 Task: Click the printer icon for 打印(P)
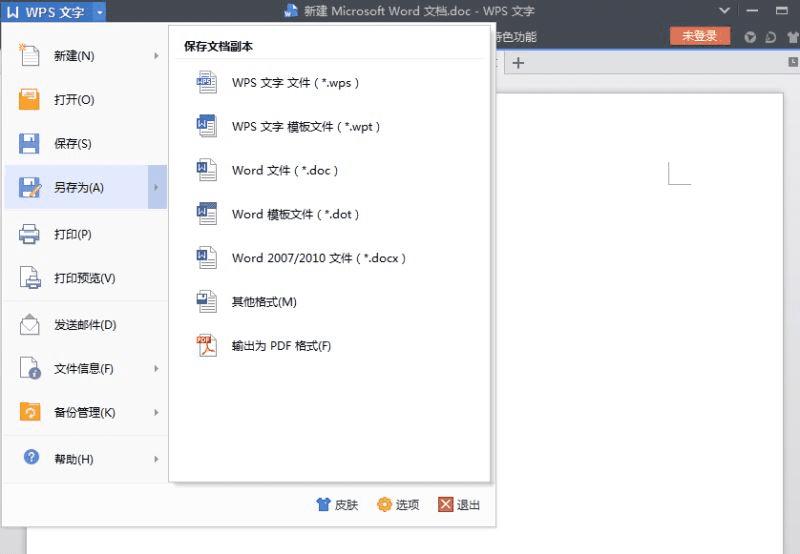pos(29,234)
